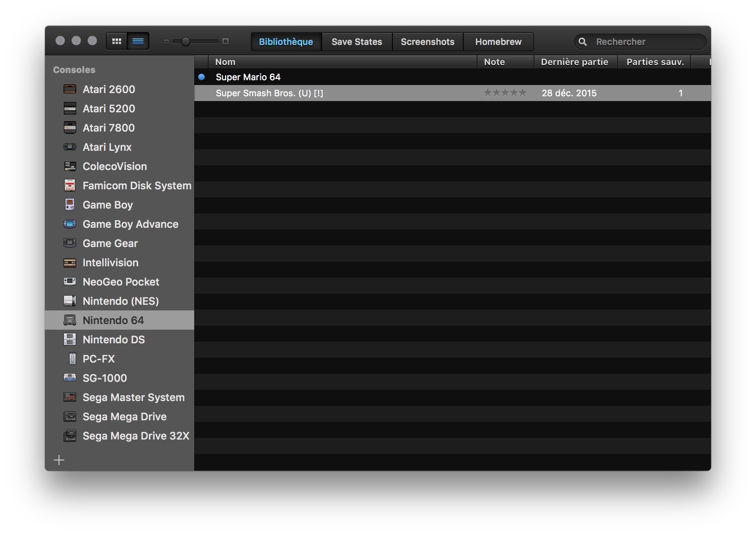
Task: Sort by the Nom column header
Action: tap(343, 62)
